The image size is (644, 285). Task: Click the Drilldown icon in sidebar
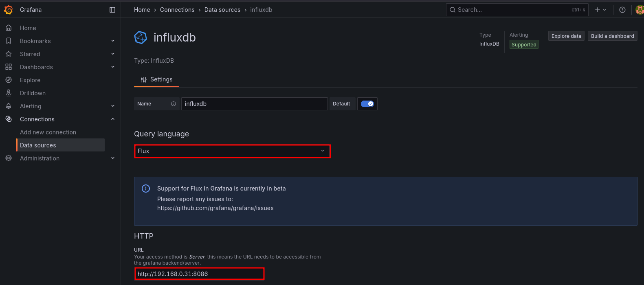coord(9,93)
